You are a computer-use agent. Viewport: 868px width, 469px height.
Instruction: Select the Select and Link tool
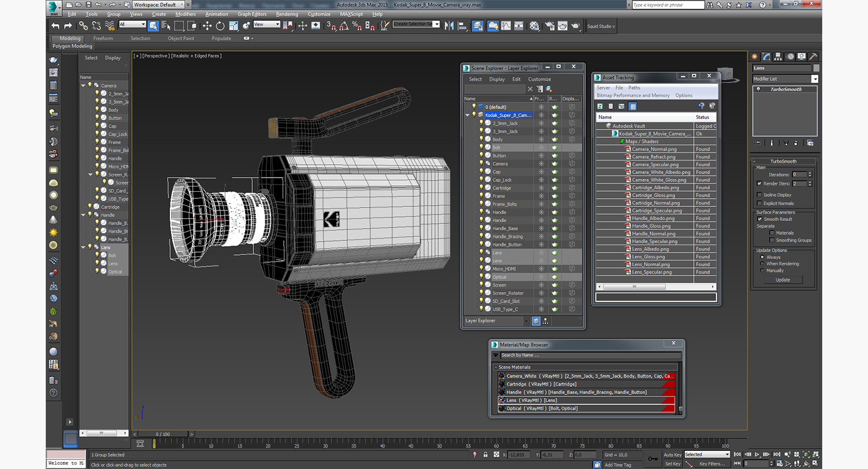(x=83, y=26)
